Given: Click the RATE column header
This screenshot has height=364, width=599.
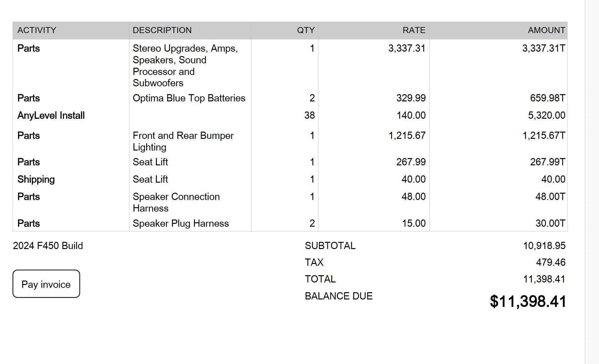Looking at the screenshot, I should 414,30.
